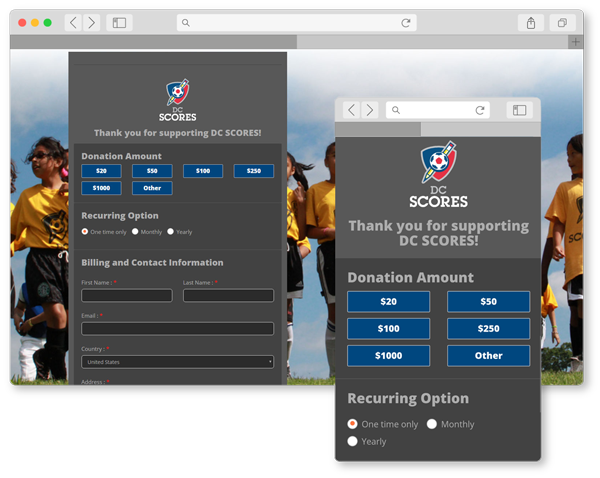Choose the Other amount button in the large form
Image resolution: width=600 pixels, height=478 pixels.
point(152,188)
